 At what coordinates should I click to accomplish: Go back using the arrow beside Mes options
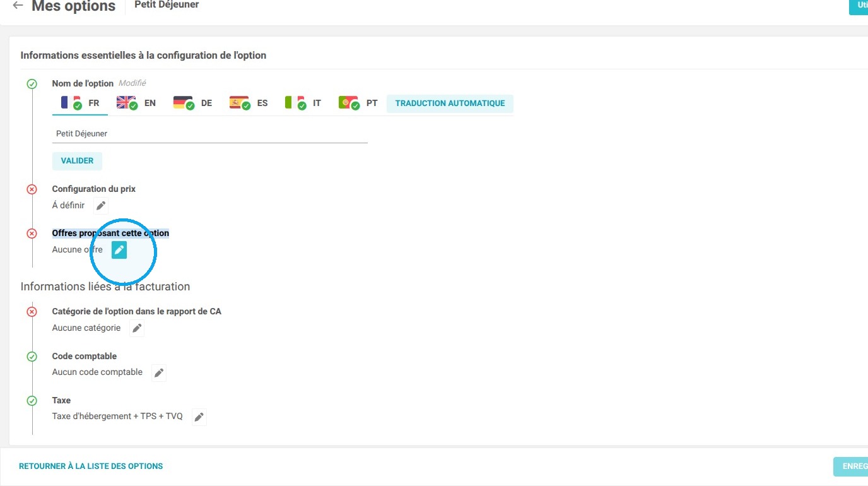point(18,6)
